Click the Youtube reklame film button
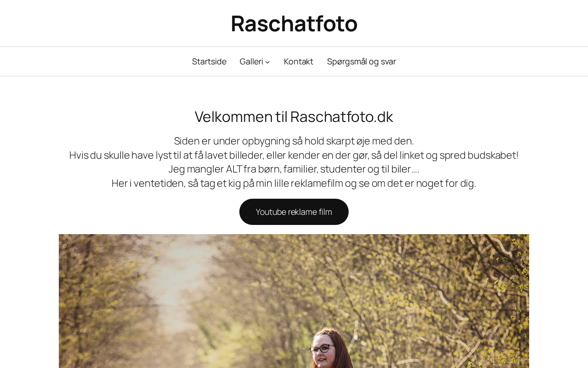The width and height of the screenshot is (588, 368). (294, 212)
